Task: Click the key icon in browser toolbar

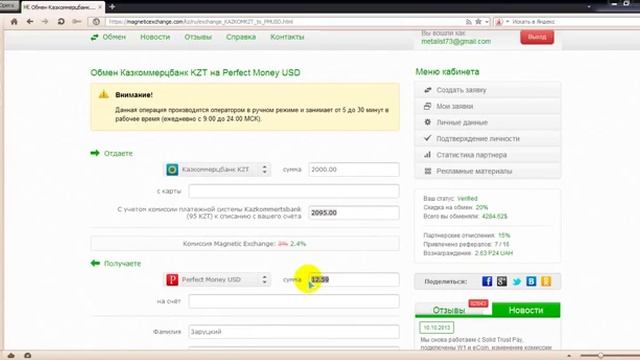Action: pyautogui.click(x=77, y=22)
